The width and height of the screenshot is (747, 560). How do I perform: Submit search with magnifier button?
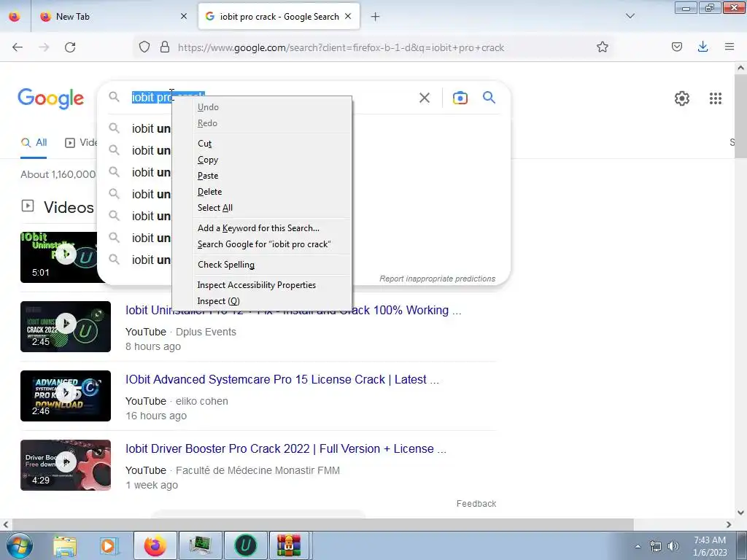(489, 98)
